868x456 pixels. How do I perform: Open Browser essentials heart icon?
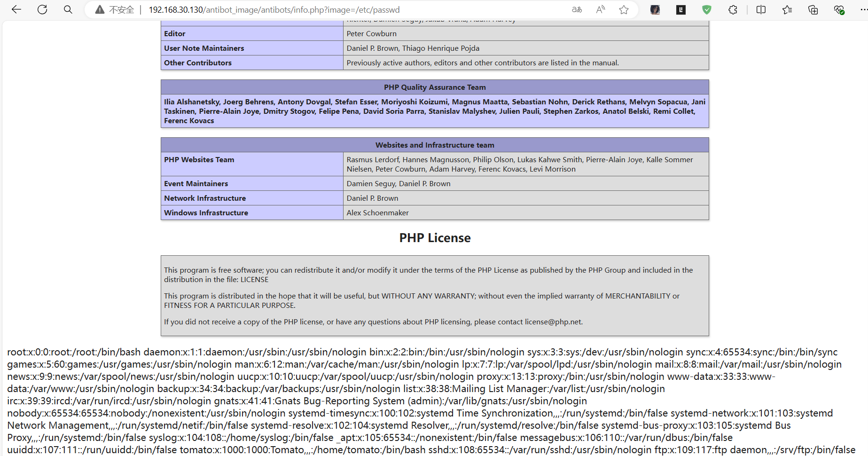(839, 9)
